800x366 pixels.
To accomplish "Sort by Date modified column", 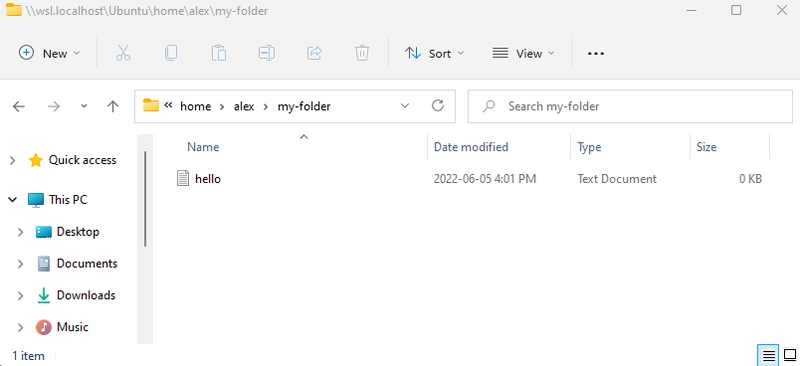I will click(471, 147).
